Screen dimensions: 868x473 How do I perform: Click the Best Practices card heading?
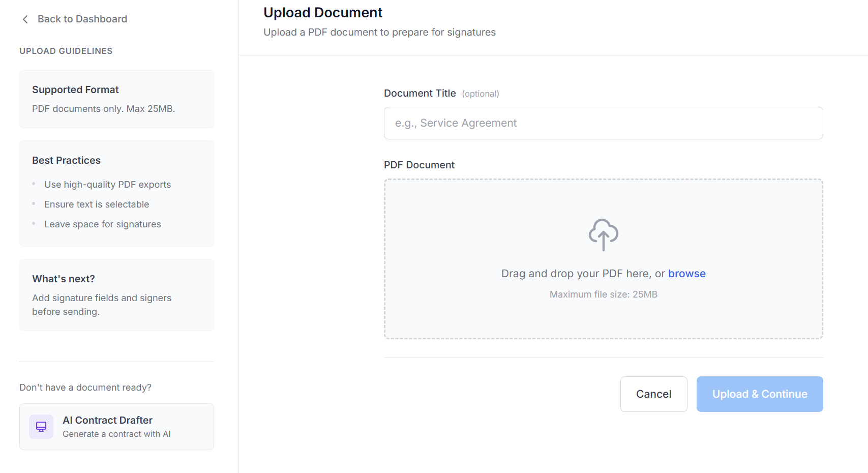[67, 160]
